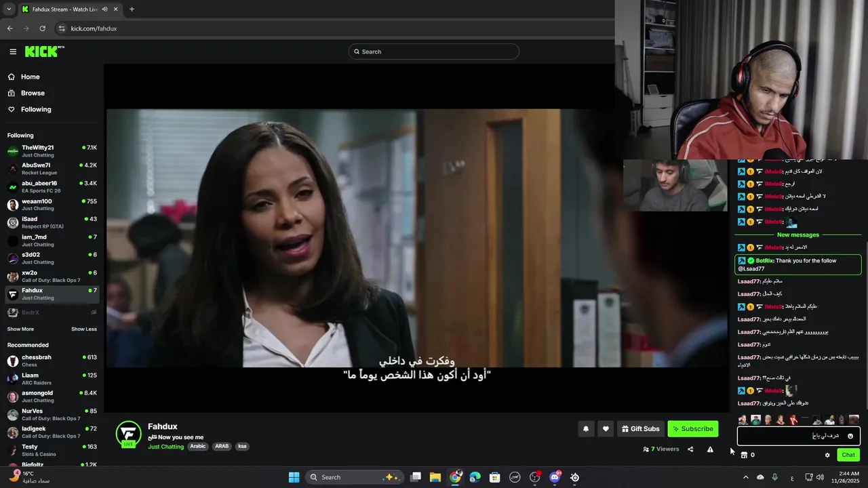The image size is (868, 488).
Task: Click the KICK logo
Action: pos(44,52)
